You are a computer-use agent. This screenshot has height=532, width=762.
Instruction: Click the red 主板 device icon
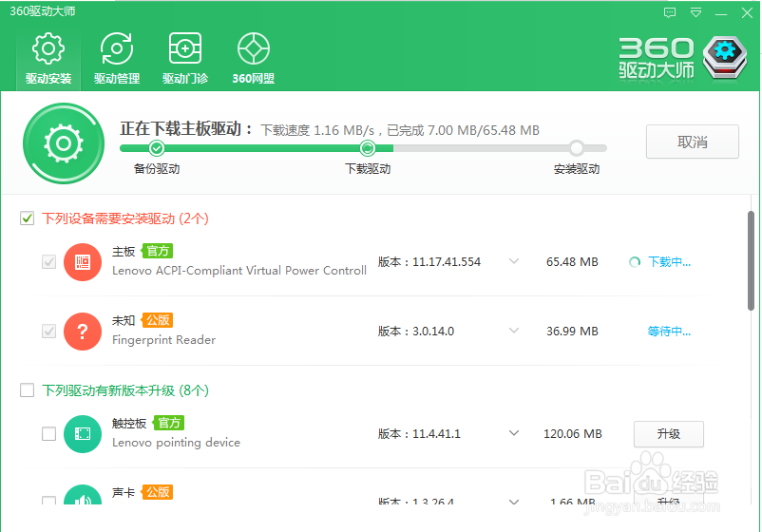click(x=83, y=262)
